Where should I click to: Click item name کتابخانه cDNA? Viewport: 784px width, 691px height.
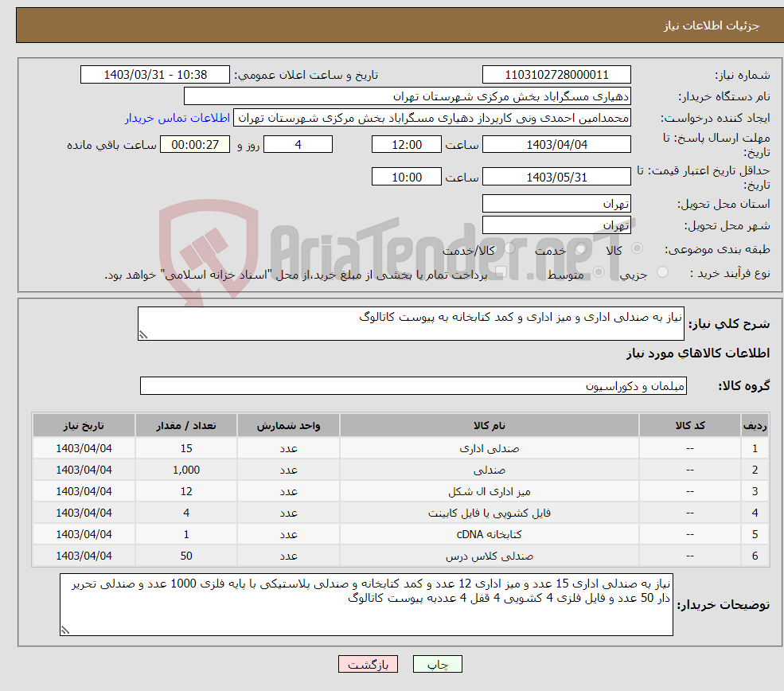(x=490, y=534)
